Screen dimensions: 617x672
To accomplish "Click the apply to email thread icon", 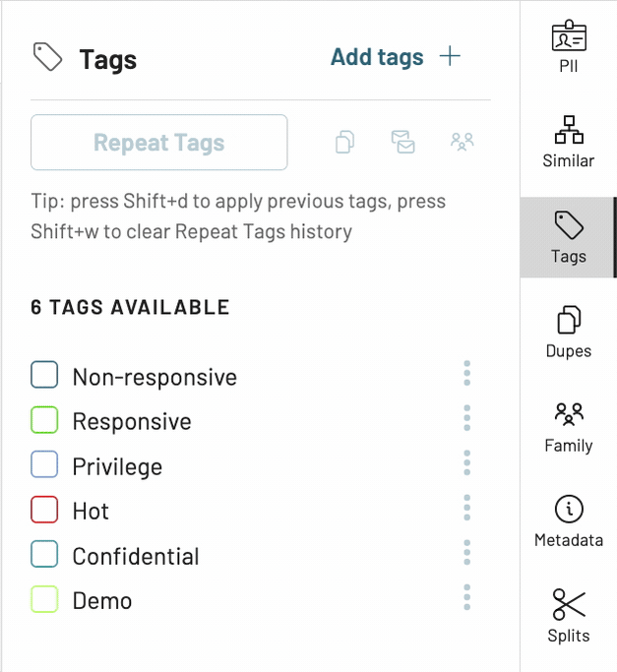I will click(x=403, y=142).
